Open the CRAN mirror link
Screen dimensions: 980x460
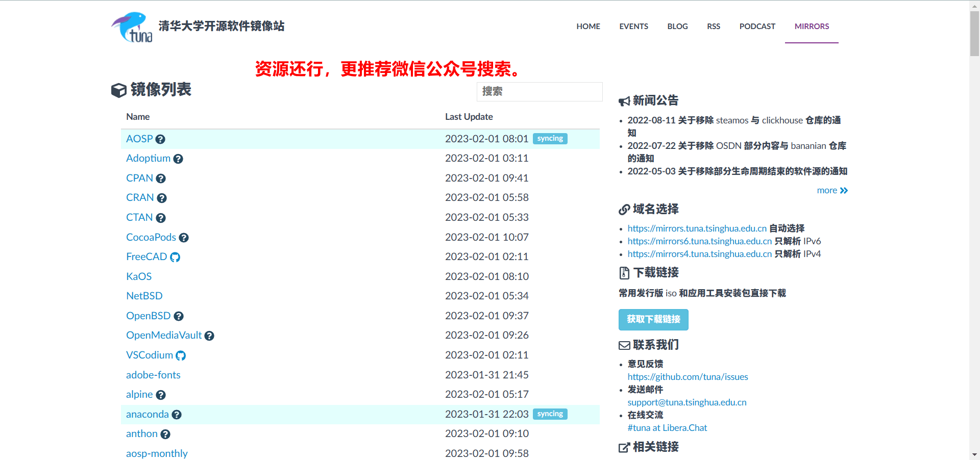click(x=140, y=197)
